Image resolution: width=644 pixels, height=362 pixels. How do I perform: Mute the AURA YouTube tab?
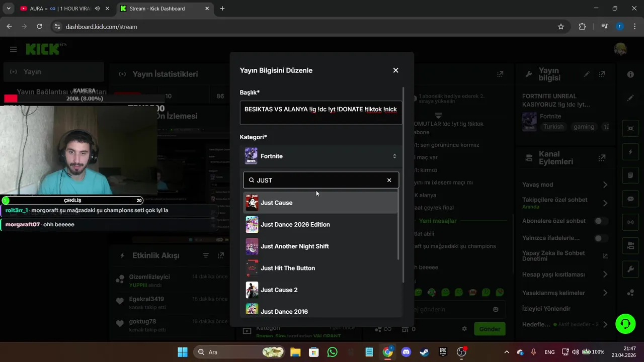click(97, 9)
